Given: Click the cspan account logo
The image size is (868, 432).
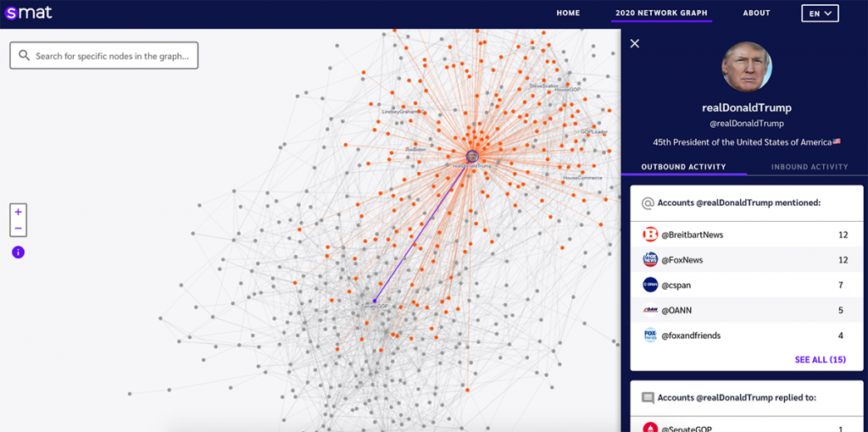Looking at the screenshot, I should point(650,285).
